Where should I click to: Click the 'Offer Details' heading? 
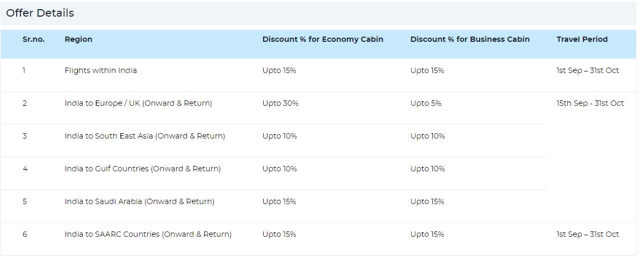point(40,13)
